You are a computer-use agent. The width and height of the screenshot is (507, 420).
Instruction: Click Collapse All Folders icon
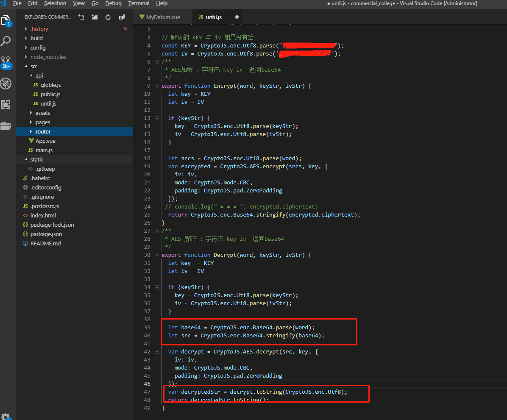pos(122,17)
